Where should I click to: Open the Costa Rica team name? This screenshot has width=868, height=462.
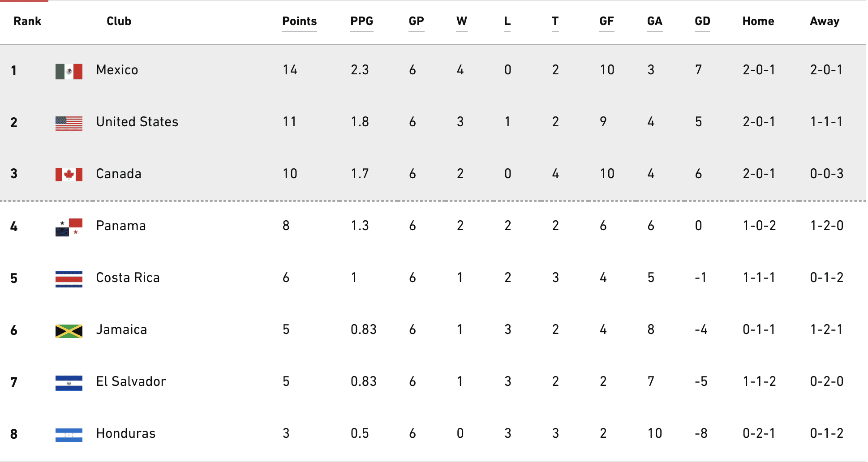(x=128, y=278)
